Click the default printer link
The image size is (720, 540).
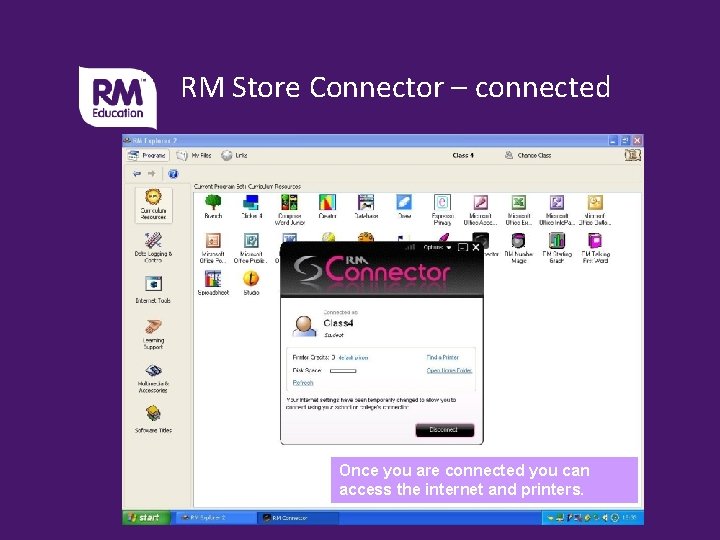pos(353,358)
